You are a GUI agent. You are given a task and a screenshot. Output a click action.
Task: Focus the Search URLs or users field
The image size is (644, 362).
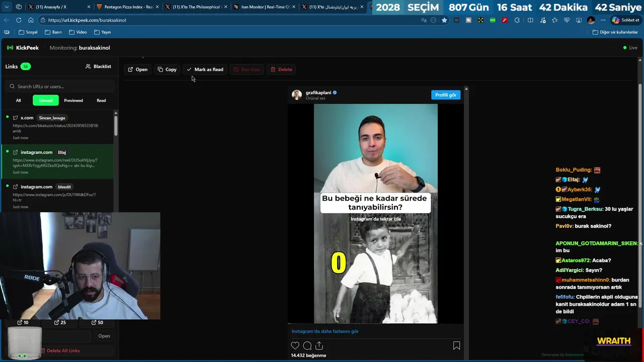(59, 86)
